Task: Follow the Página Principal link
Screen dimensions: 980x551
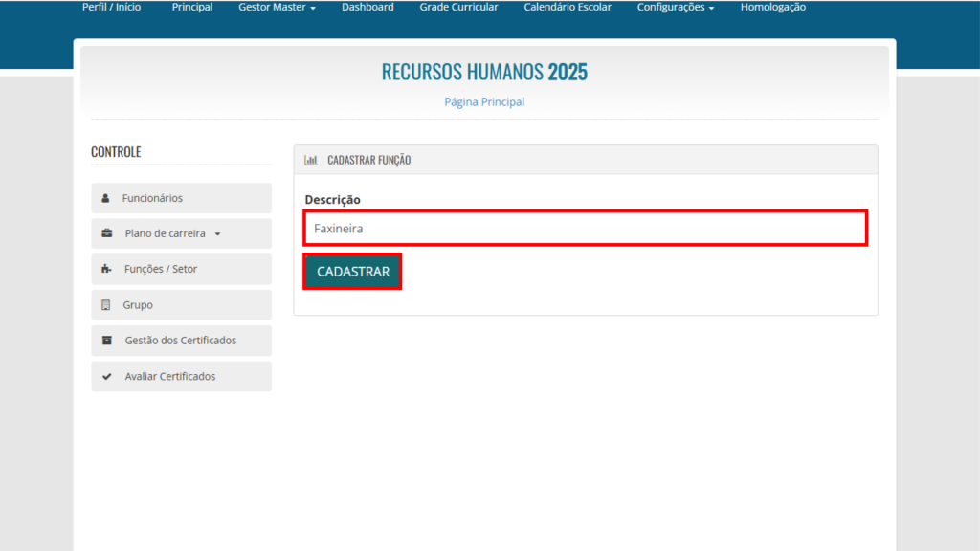Action: (x=484, y=101)
